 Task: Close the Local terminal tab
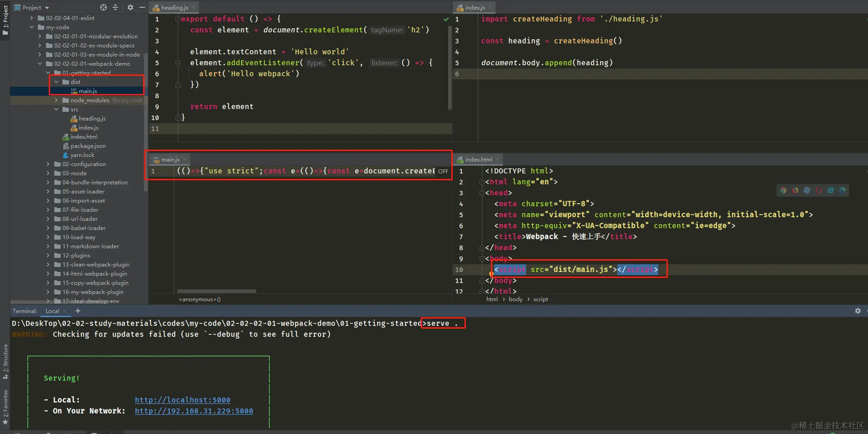tap(64, 311)
